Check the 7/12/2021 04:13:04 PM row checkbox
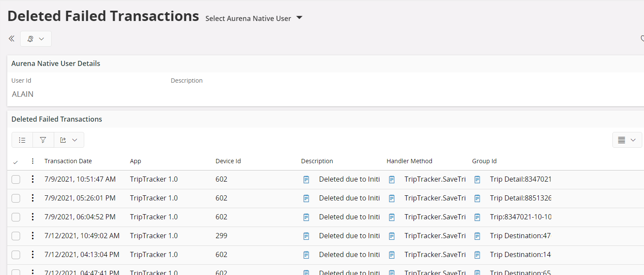This screenshot has height=275, width=644. (x=16, y=255)
